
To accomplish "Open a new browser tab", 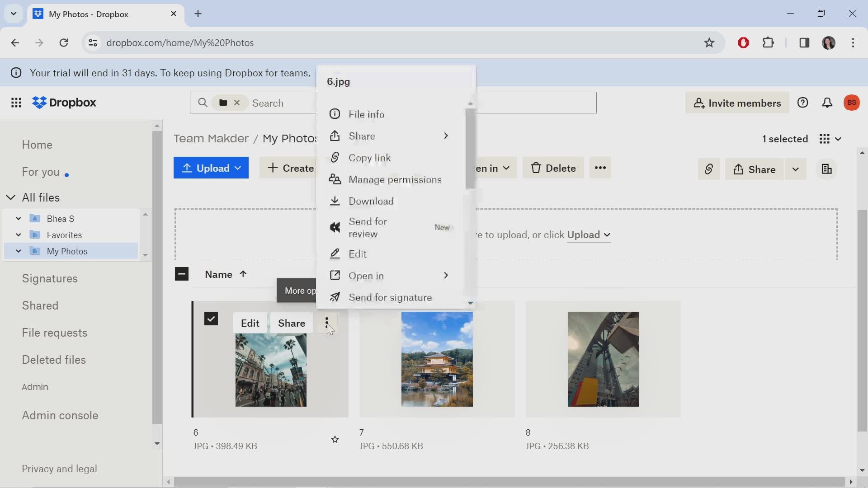I will tap(198, 14).
